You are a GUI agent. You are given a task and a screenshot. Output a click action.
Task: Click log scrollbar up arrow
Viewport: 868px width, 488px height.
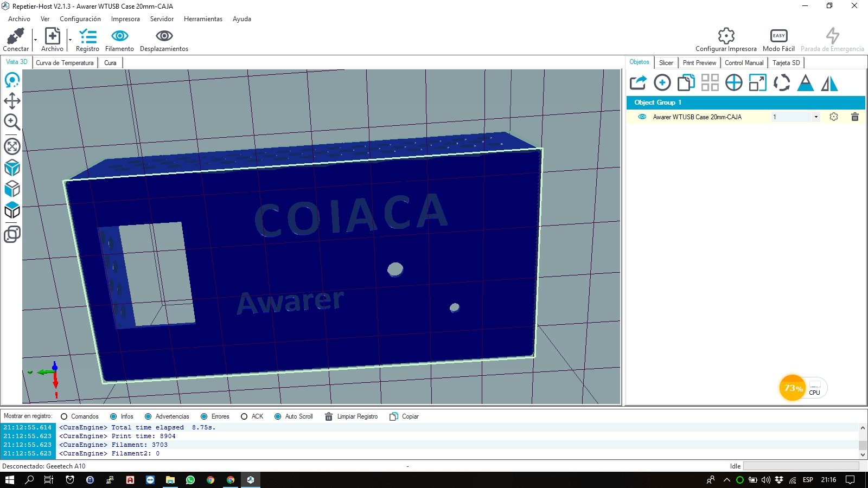[x=863, y=428]
